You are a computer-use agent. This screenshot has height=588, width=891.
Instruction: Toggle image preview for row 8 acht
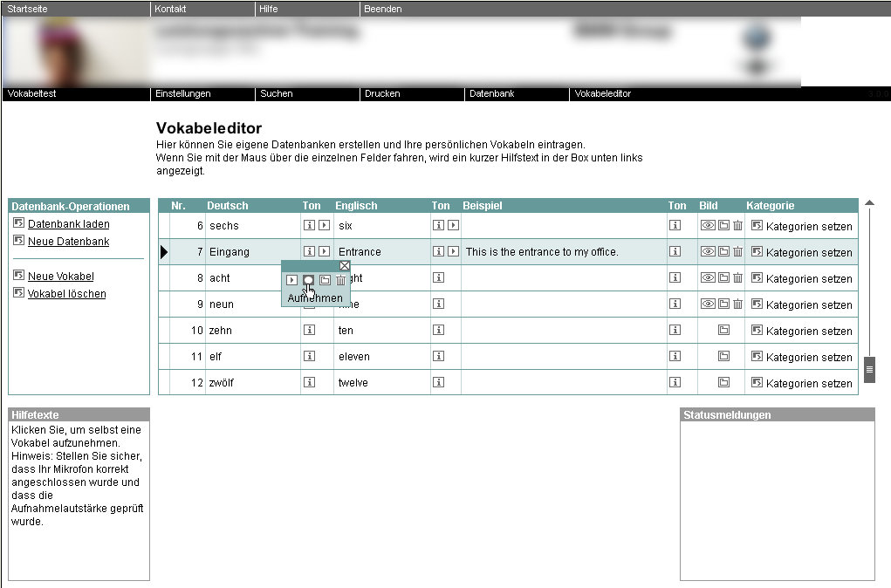[708, 278]
